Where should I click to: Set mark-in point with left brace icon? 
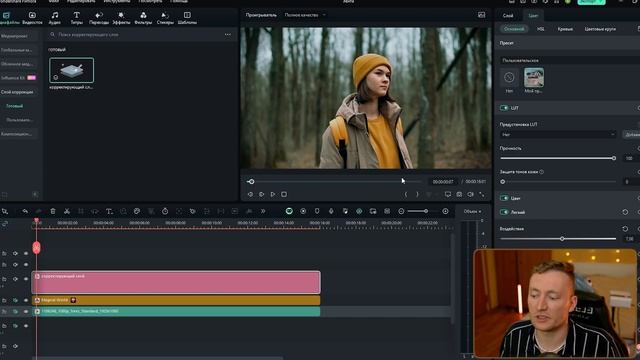(x=406, y=194)
